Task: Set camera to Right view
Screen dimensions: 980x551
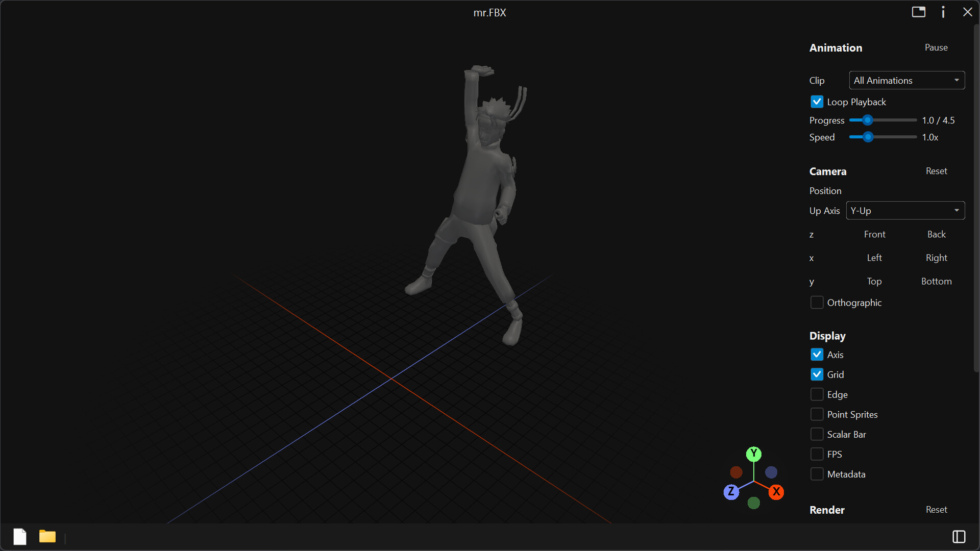Action: pyautogui.click(x=937, y=258)
